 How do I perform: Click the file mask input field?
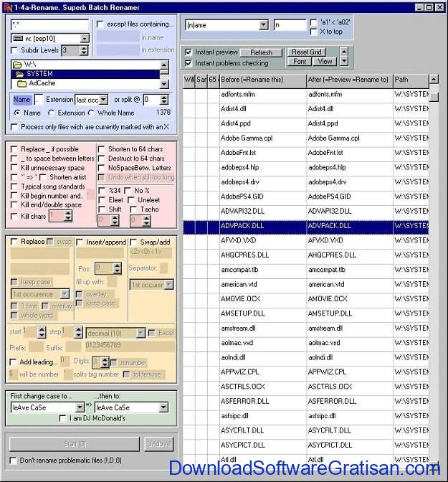[49, 25]
